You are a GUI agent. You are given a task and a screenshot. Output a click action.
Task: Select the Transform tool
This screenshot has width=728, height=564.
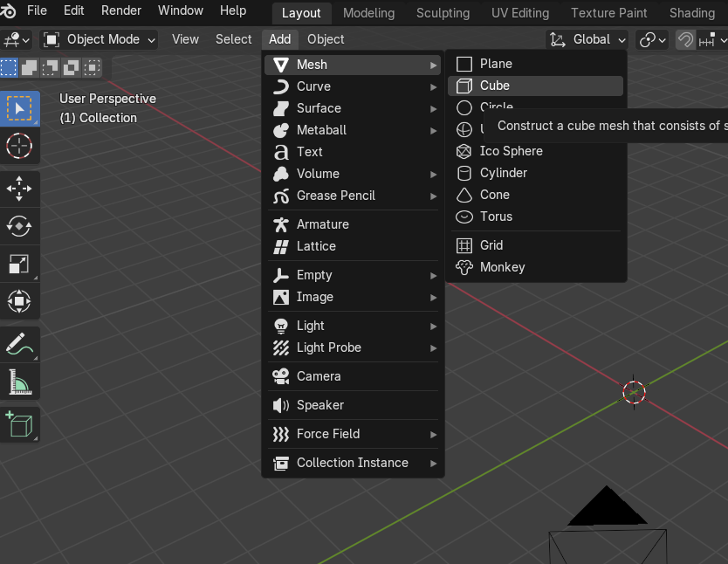[19, 301]
